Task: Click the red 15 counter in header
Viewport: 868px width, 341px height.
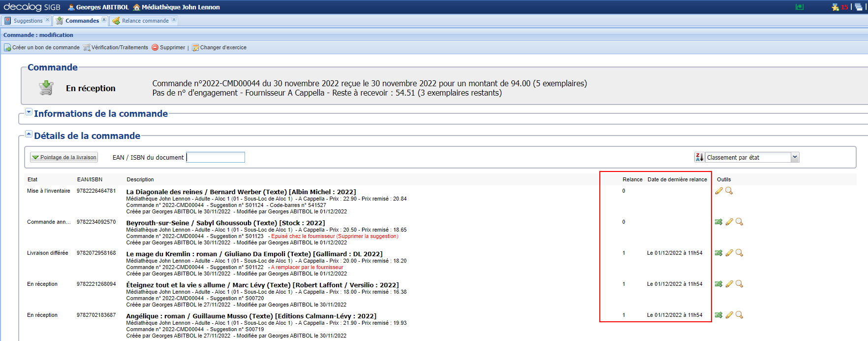Action: [x=844, y=7]
